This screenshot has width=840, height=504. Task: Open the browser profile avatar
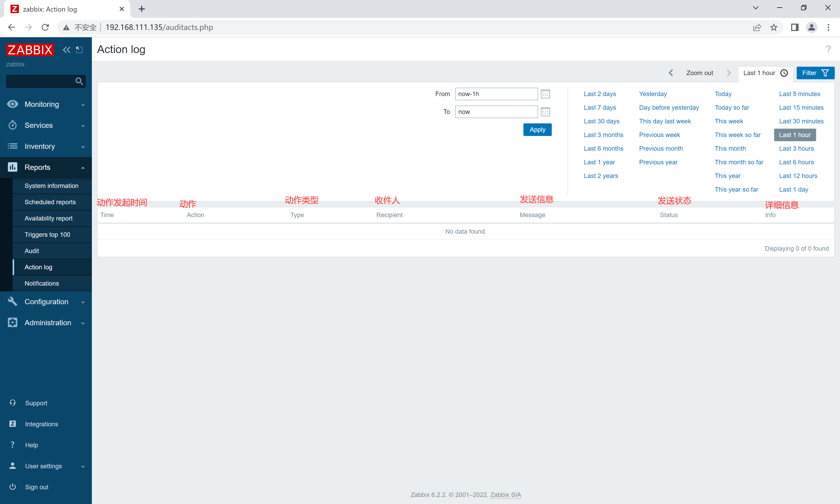coord(811,27)
